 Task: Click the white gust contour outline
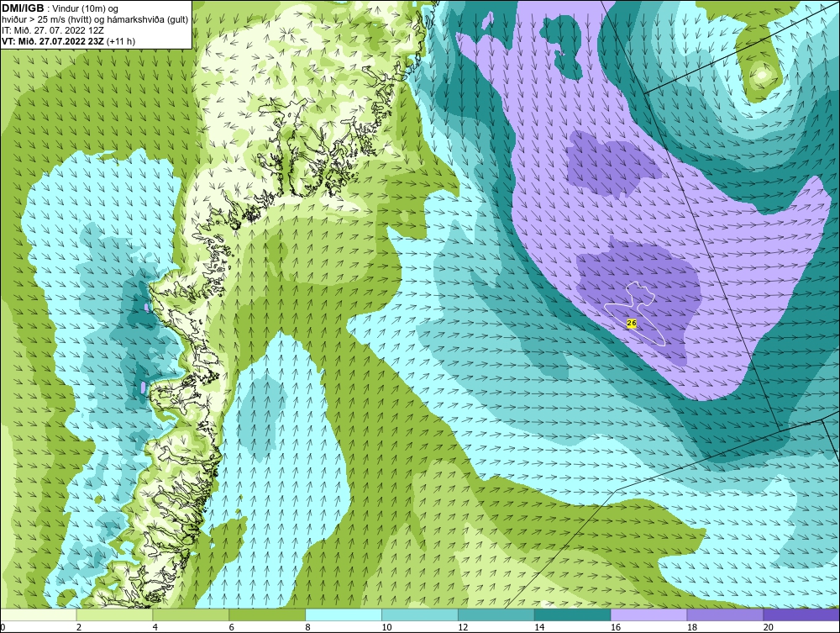[635, 314]
